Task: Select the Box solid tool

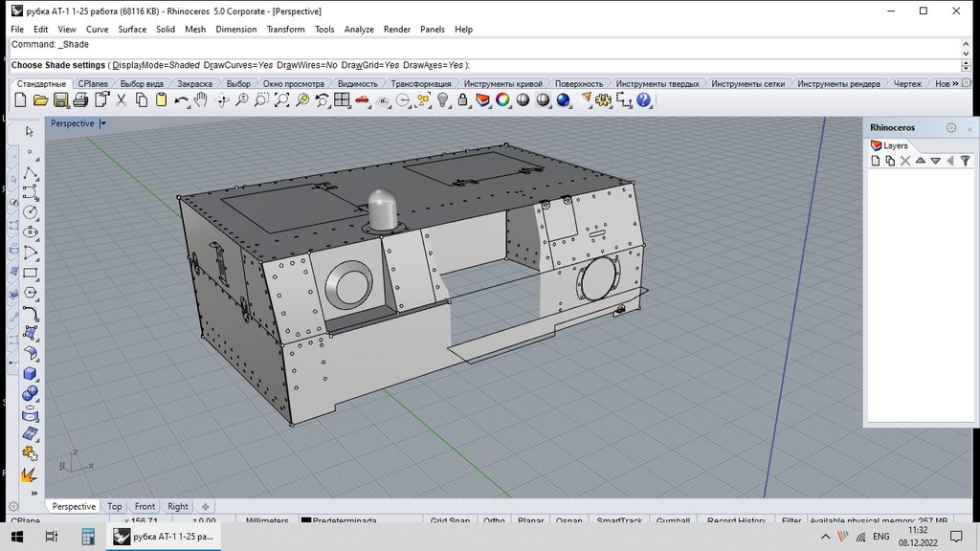Action: tap(30, 374)
